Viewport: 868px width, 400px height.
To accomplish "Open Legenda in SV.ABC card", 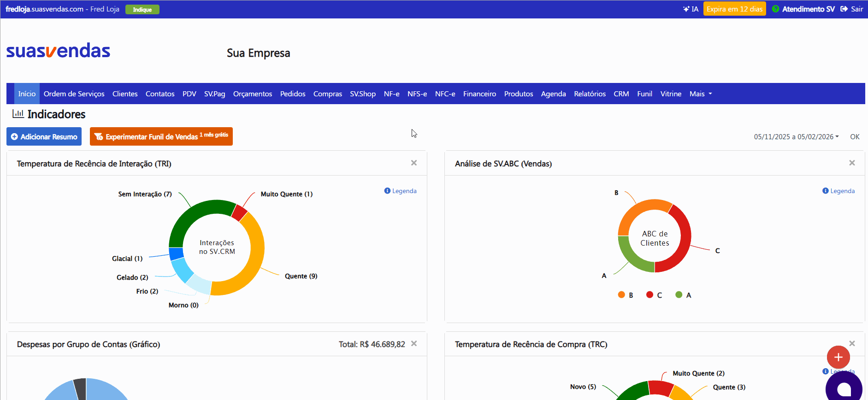I will tap(838, 191).
